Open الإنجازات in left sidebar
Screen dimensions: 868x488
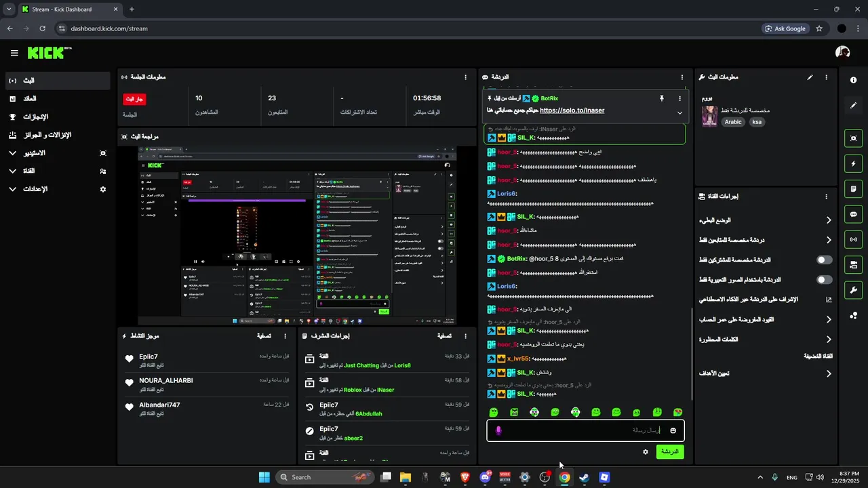58,117
